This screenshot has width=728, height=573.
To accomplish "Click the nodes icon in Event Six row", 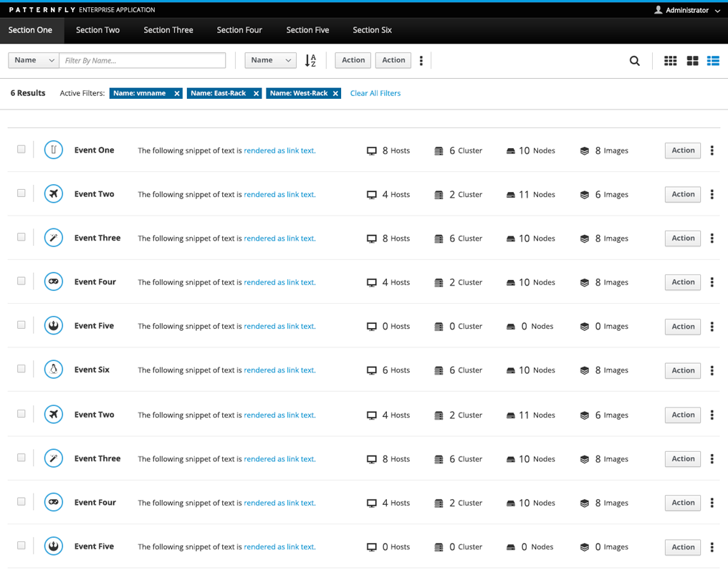I will [x=510, y=370].
